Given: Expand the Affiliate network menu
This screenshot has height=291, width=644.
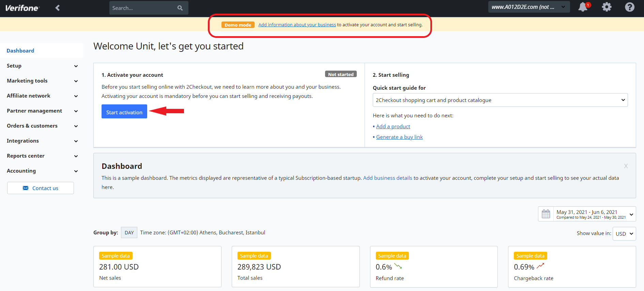Looking at the screenshot, I should pos(42,96).
